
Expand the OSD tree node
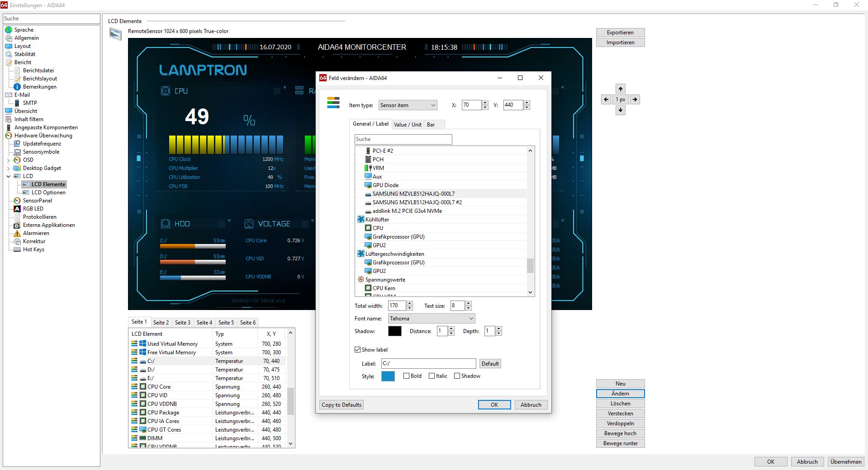point(9,160)
